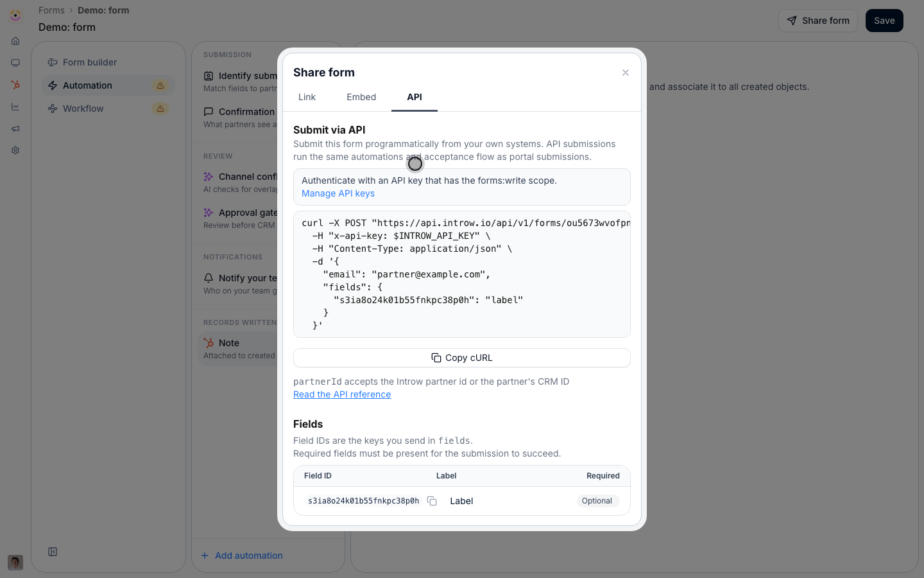Select Automation in the side panel
The width and height of the screenshot is (924, 578).
click(108, 85)
